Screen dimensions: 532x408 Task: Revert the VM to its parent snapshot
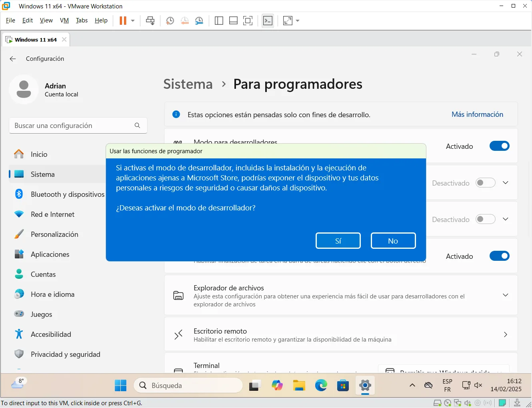click(x=185, y=20)
